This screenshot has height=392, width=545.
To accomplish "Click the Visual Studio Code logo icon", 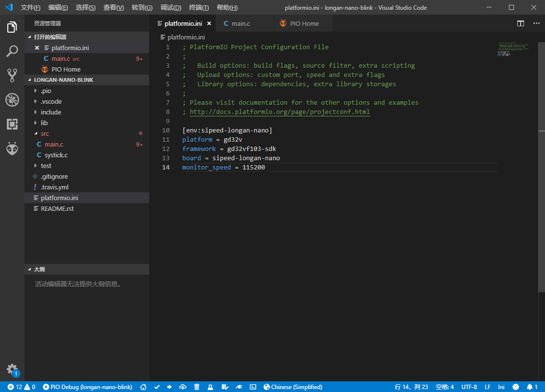I will tap(9, 7).
